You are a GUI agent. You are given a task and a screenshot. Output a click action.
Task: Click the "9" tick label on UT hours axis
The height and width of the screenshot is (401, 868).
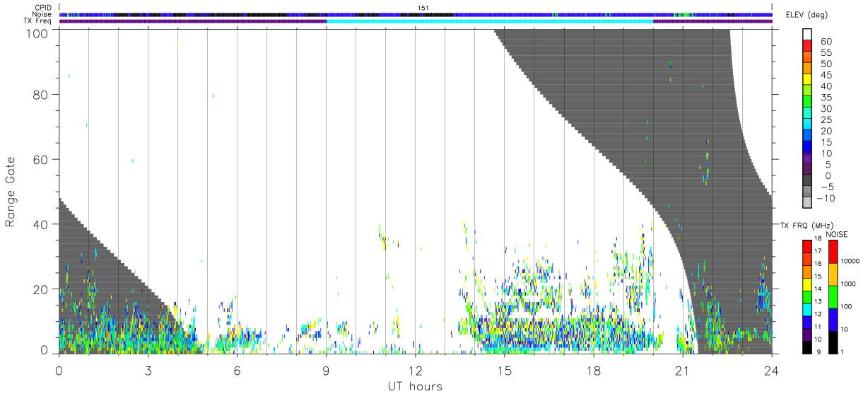pos(326,370)
